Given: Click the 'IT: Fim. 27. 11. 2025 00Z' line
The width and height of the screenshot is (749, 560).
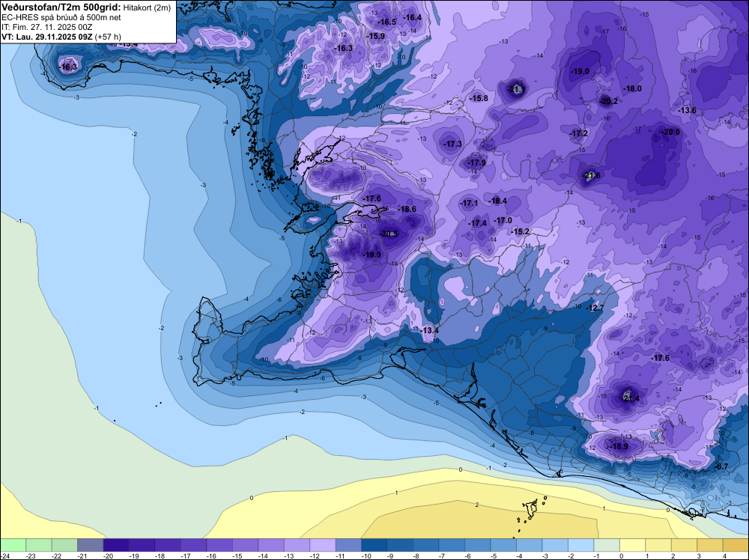Looking at the screenshot, I should coord(46,27).
